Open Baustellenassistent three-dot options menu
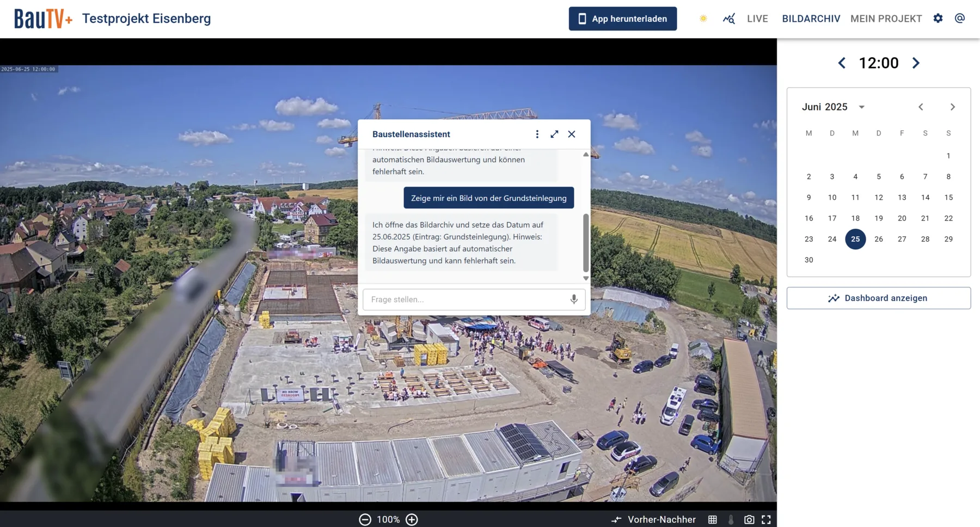This screenshot has height=527, width=980. (x=537, y=134)
